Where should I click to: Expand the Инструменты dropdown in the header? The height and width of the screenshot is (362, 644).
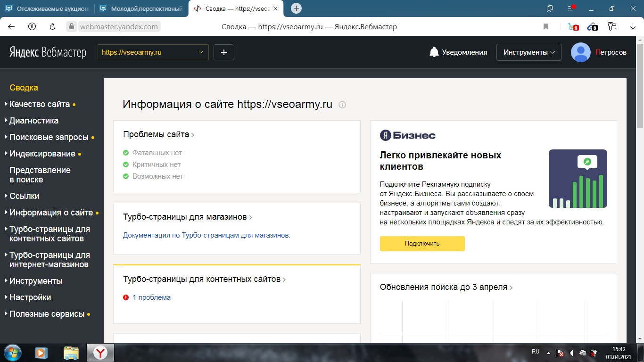point(528,52)
